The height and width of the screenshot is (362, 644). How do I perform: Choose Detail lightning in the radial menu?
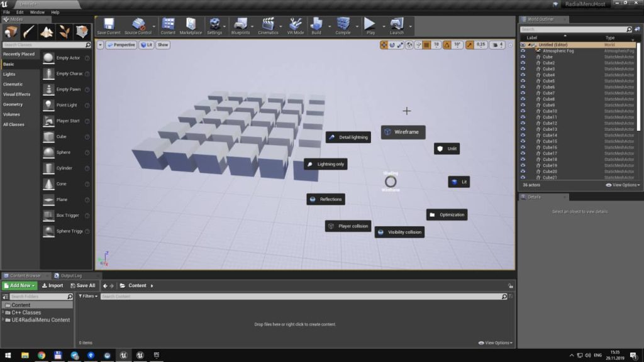(x=348, y=137)
